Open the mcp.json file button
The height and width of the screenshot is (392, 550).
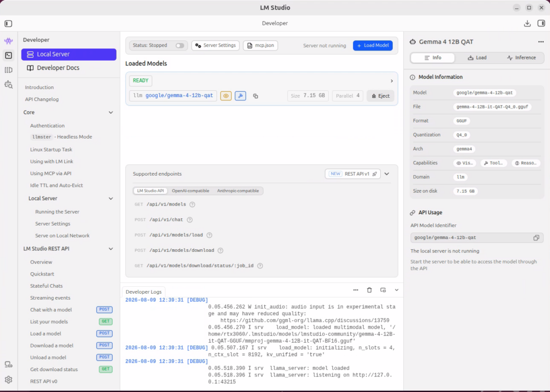[x=260, y=46]
